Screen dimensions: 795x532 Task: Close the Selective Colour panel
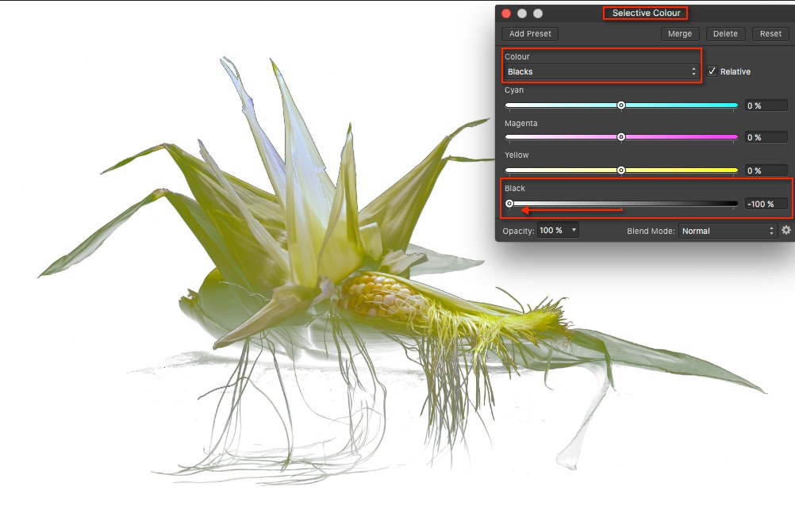pos(506,13)
